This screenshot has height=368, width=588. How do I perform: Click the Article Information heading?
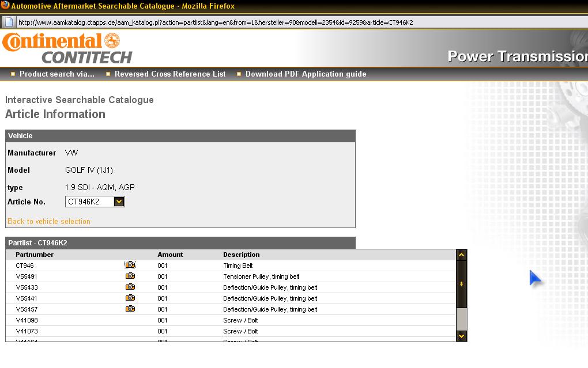tap(55, 114)
